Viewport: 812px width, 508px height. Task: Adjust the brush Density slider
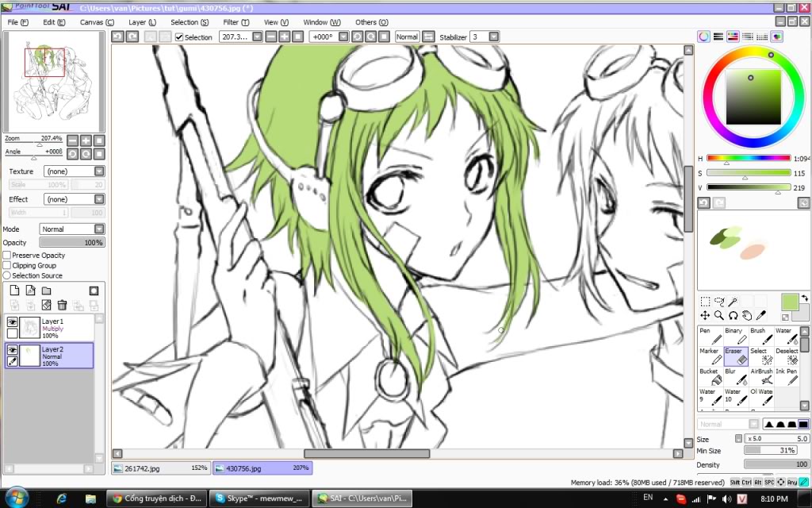pos(776,464)
